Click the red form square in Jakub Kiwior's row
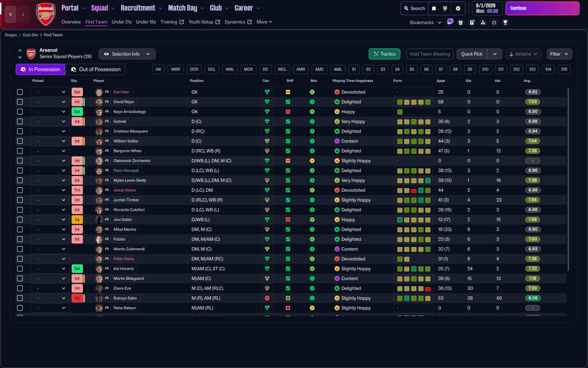Screen dimensions: 588x368 tap(414, 190)
